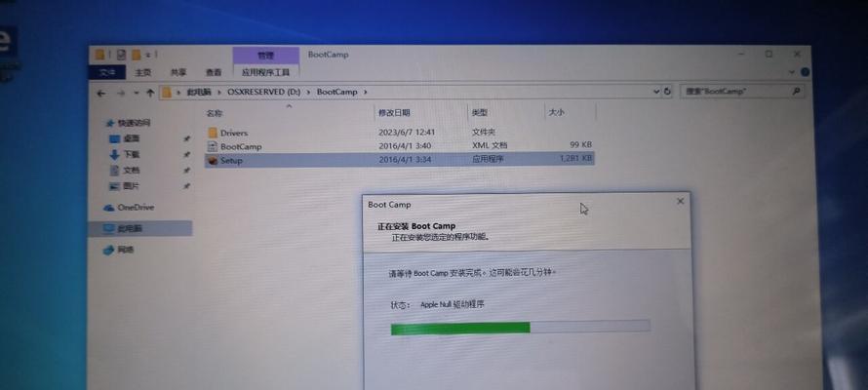Sort files by the 修改日期 column
Image resolution: width=868 pixels, height=390 pixels.
click(394, 112)
